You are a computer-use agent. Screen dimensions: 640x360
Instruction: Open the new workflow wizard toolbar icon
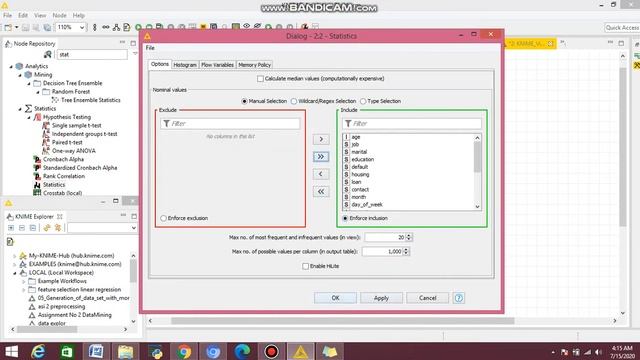[x=8, y=27]
